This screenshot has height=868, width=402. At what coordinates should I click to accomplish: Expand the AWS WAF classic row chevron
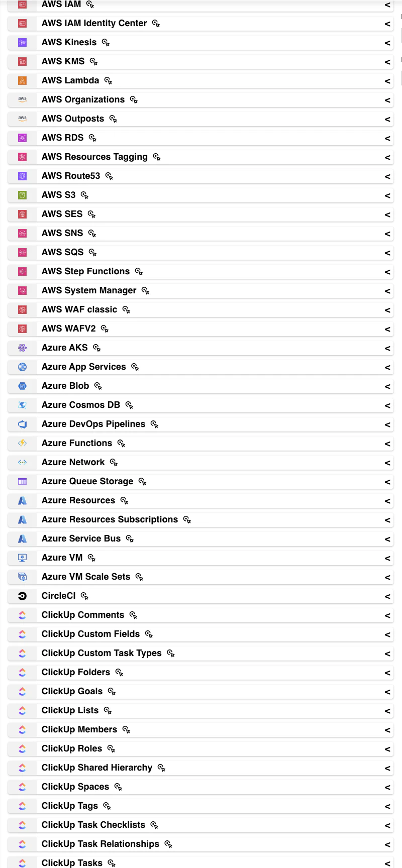pos(387,310)
